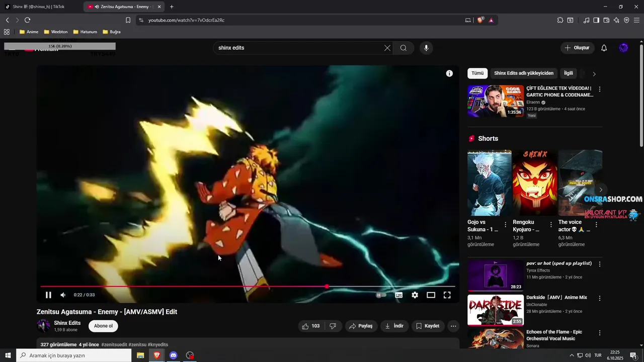Viewport: 644px width, 362px height.
Task: Open Discord from the Windows taskbar
Action: pyautogui.click(x=173, y=355)
